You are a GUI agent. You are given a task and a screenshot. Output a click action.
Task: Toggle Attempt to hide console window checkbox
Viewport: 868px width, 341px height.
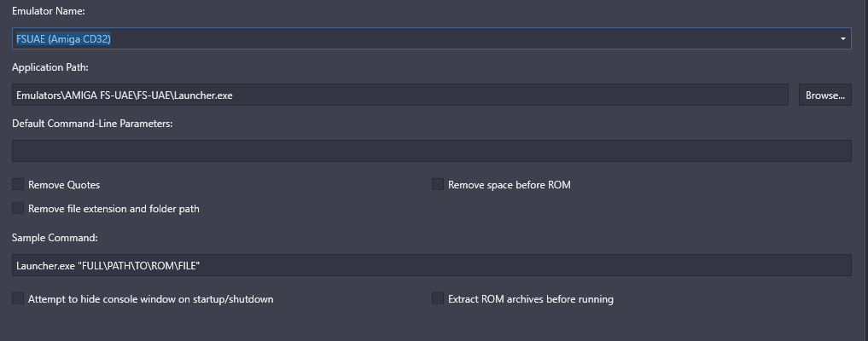pyautogui.click(x=18, y=299)
